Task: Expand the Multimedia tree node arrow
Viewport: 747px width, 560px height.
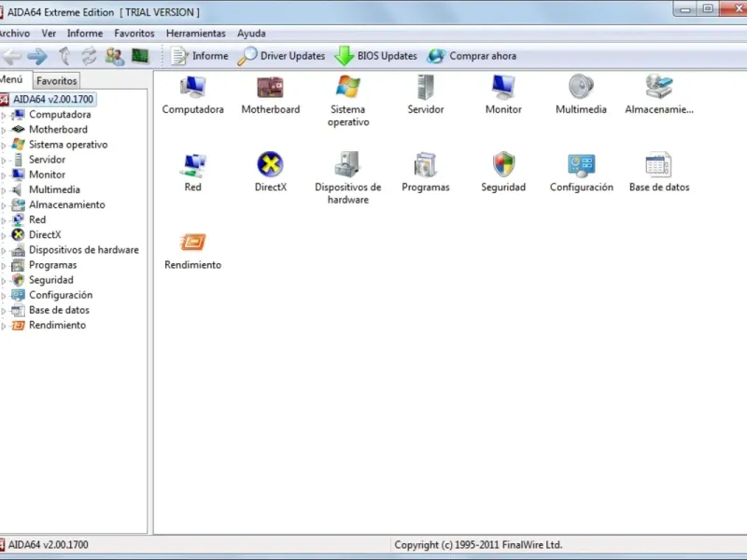Action: click(4, 190)
